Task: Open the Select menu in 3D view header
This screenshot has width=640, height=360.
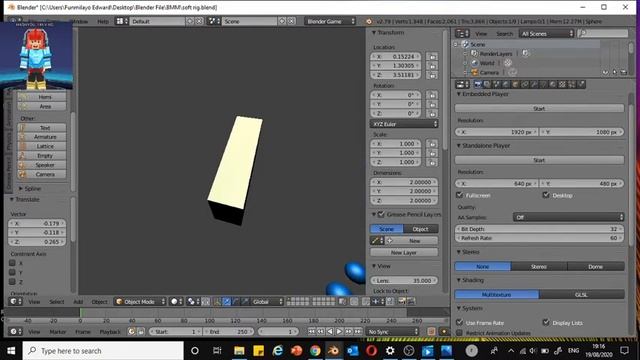Action: pos(57,302)
